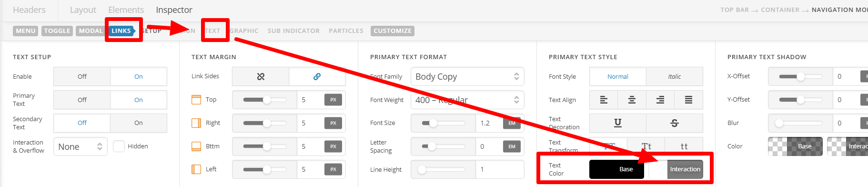Viewport: 868px width, 187px height.
Task: Edit the Letter Spacing value field
Action: [489, 146]
